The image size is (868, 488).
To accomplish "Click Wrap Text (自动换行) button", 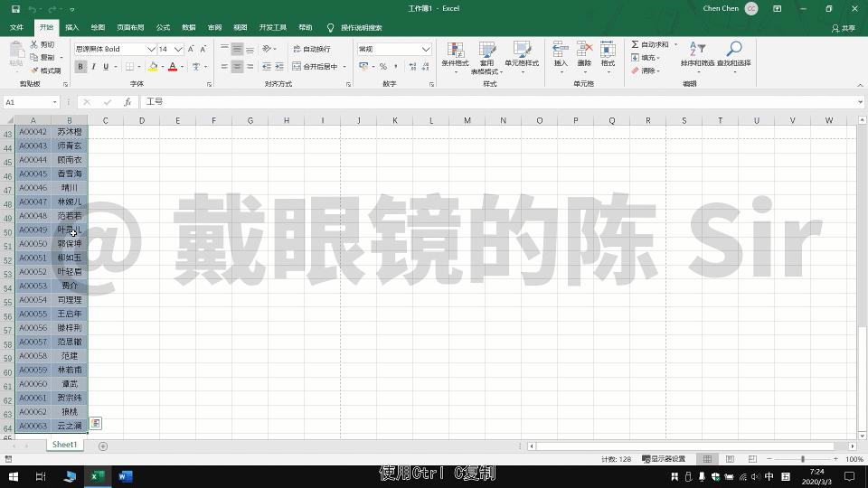I will point(312,49).
